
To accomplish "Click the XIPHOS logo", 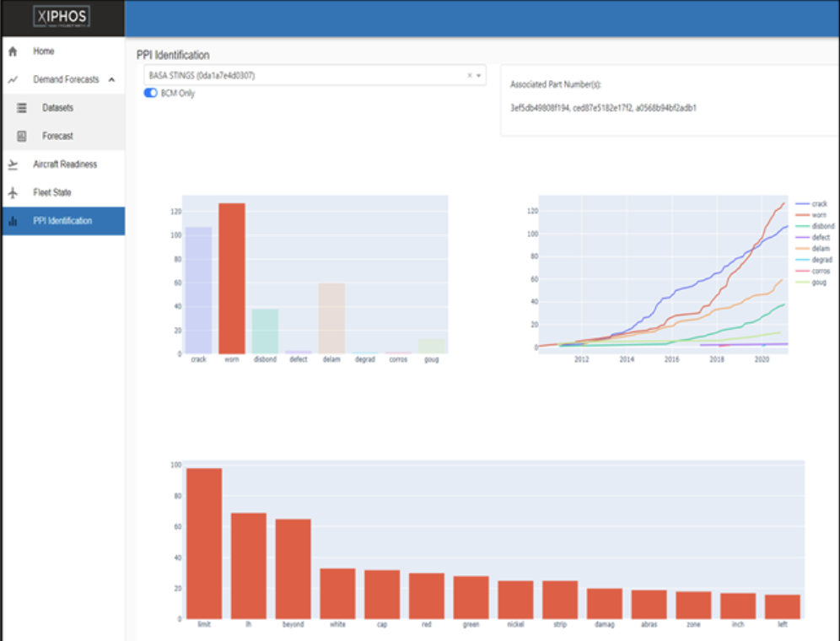I will [x=62, y=18].
